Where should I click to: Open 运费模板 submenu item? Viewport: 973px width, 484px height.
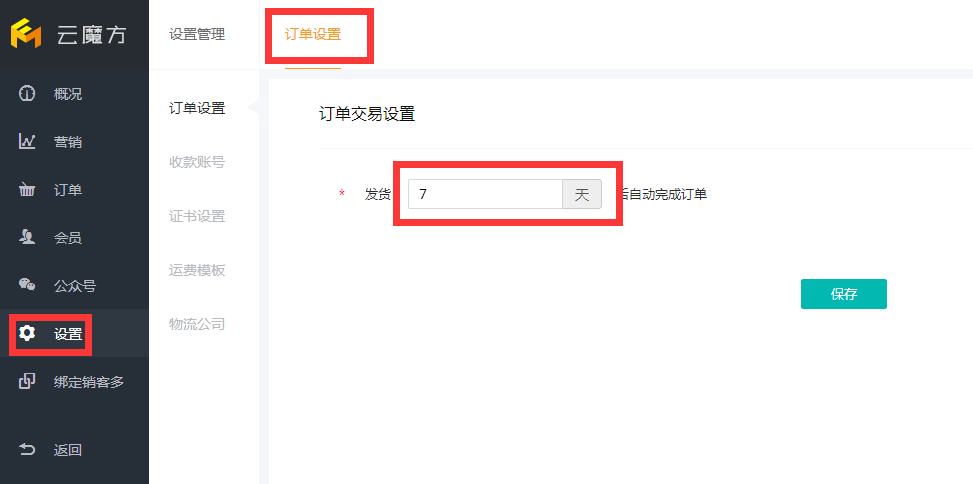click(x=197, y=270)
